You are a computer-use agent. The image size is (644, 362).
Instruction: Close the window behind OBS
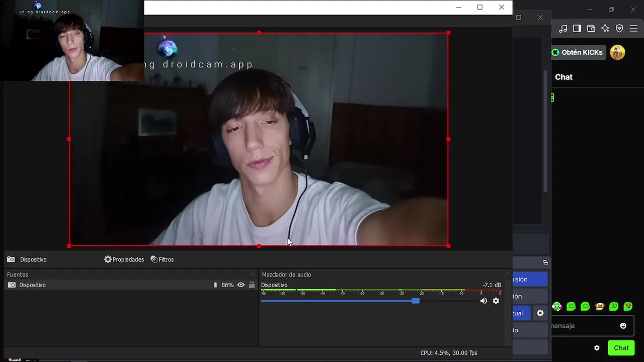[540, 17]
